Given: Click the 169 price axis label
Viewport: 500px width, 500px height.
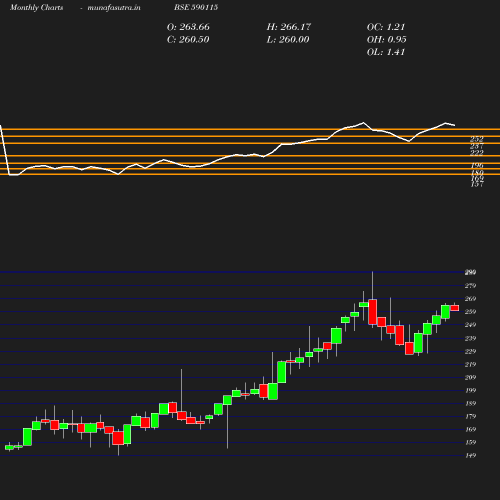Looking at the screenshot, I should (470, 429).
